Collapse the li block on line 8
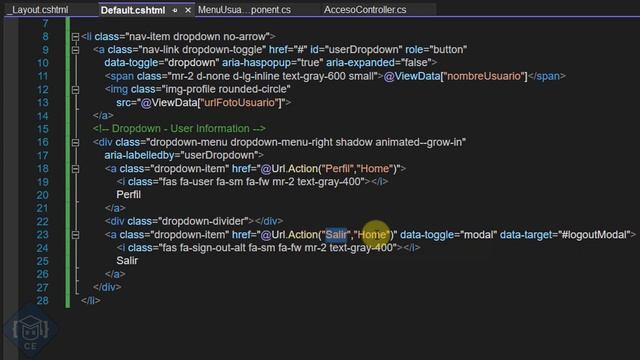The height and width of the screenshot is (360, 640). pyautogui.click(x=76, y=37)
